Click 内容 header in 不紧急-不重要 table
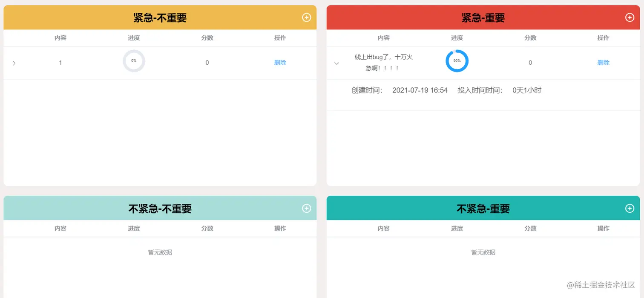This screenshot has width=644, height=298. coord(60,229)
